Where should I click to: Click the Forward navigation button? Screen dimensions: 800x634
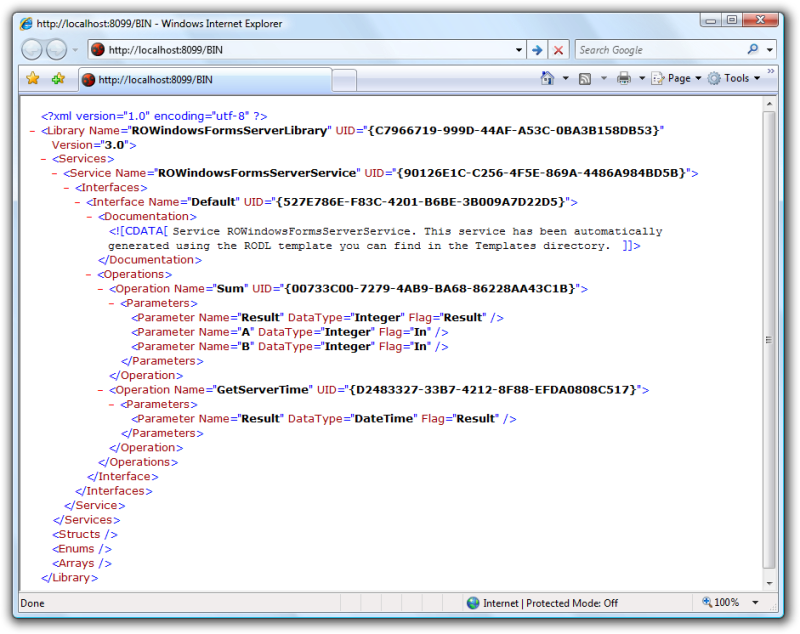point(57,49)
